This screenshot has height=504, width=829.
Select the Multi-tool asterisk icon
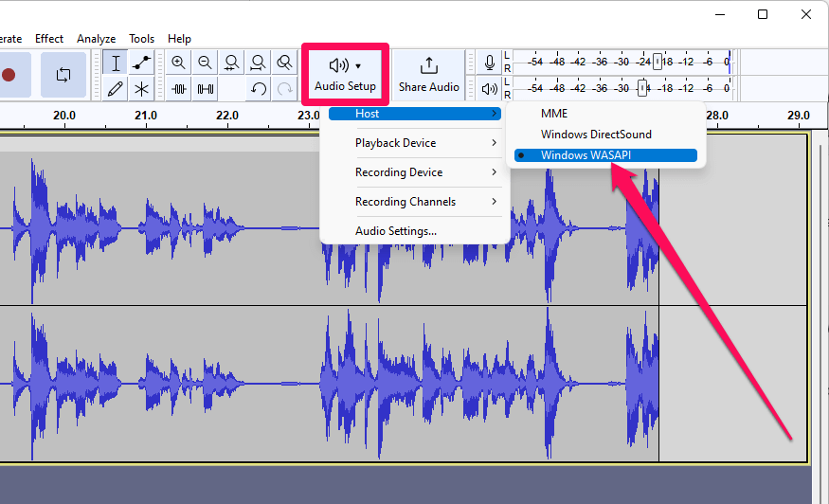click(x=141, y=88)
